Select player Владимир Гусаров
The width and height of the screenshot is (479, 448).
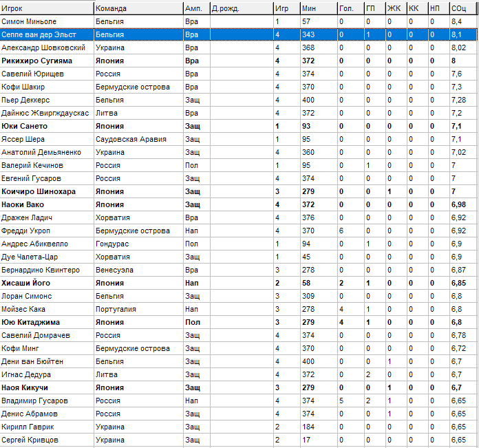pos(35,401)
